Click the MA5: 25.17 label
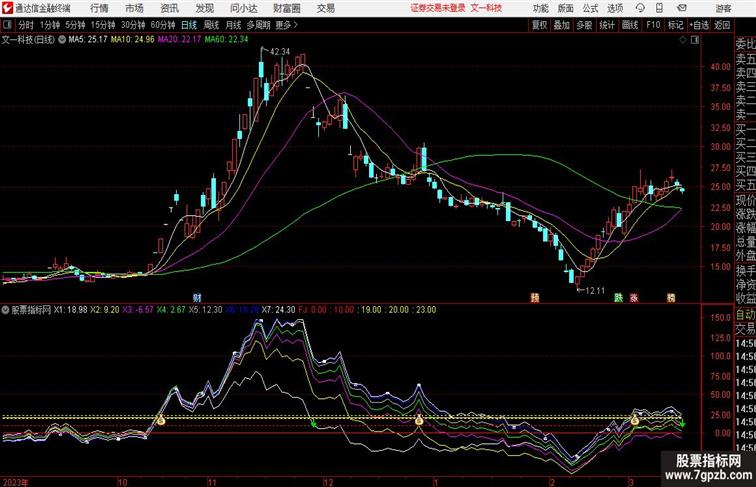Screen dimensions: 756x487 click(x=88, y=40)
